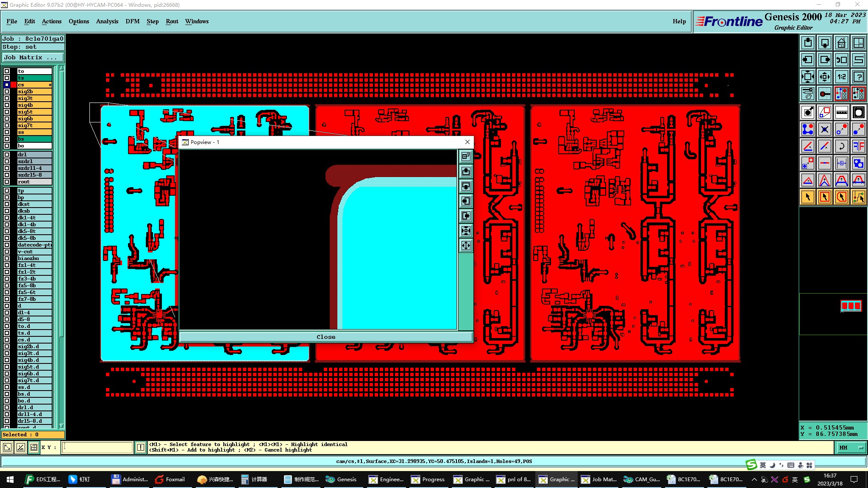Image resolution: width=868 pixels, height=488 pixels.
Task: Click the mirror feature FF icon
Action: click(858, 146)
